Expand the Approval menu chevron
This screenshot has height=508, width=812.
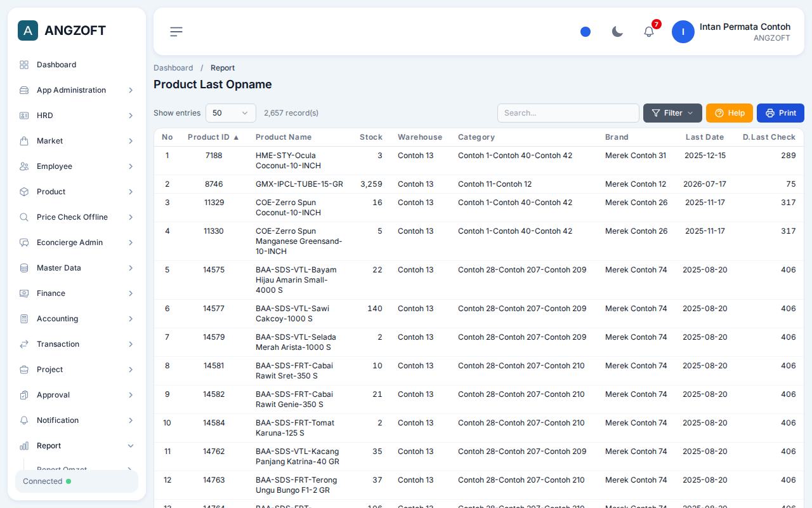point(131,395)
